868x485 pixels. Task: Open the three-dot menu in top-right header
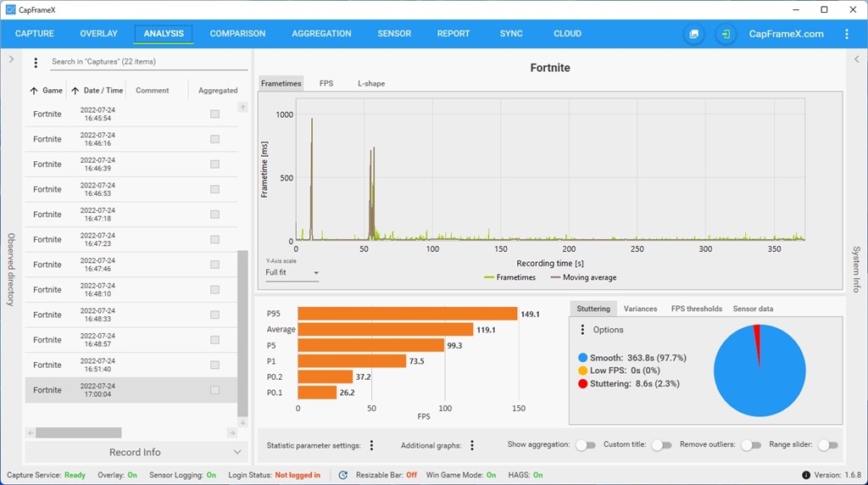[847, 34]
